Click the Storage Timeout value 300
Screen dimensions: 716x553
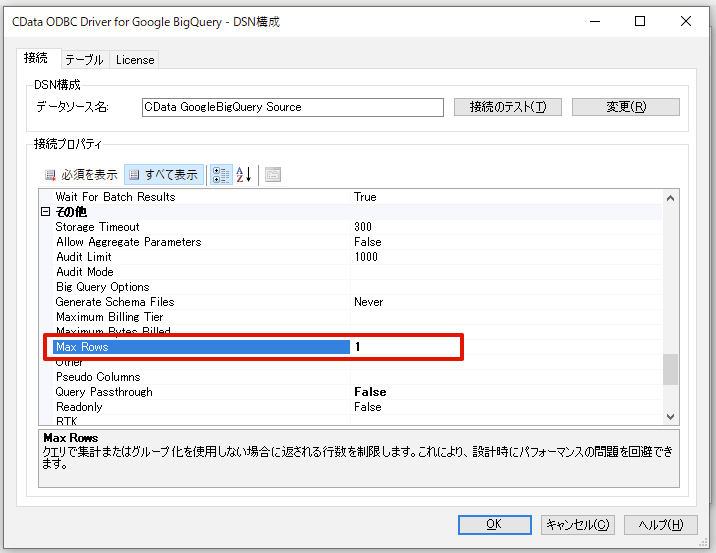point(363,227)
